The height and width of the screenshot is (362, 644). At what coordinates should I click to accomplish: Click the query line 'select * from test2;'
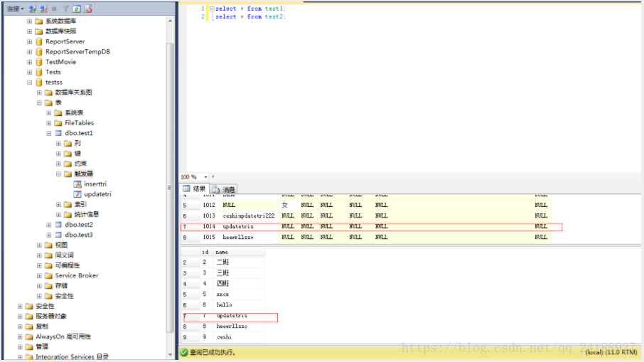(250, 17)
